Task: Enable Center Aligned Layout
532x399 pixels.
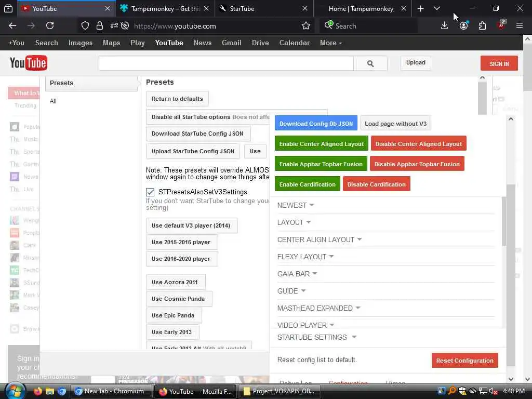Action: pos(321,144)
